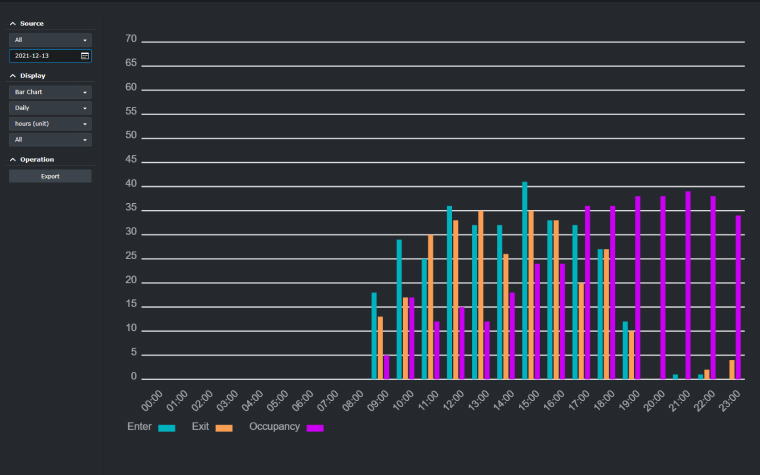The width and height of the screenshot is (760, 475).
Task: Collapse the Display section chevron
Action: coord(13,76)
